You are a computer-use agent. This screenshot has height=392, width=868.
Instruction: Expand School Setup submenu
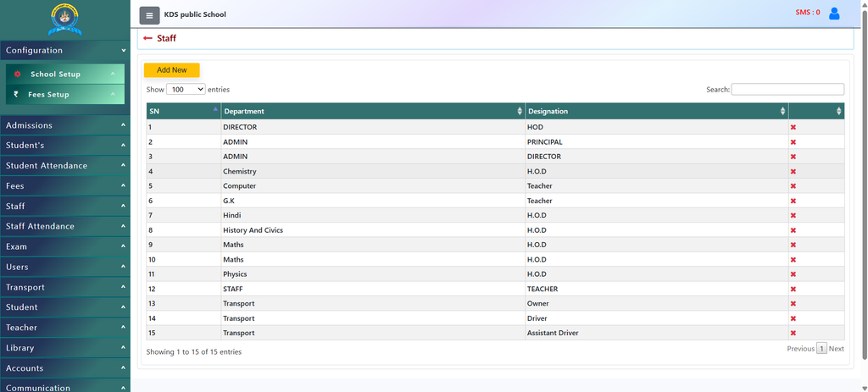click(x=65, y=75)
